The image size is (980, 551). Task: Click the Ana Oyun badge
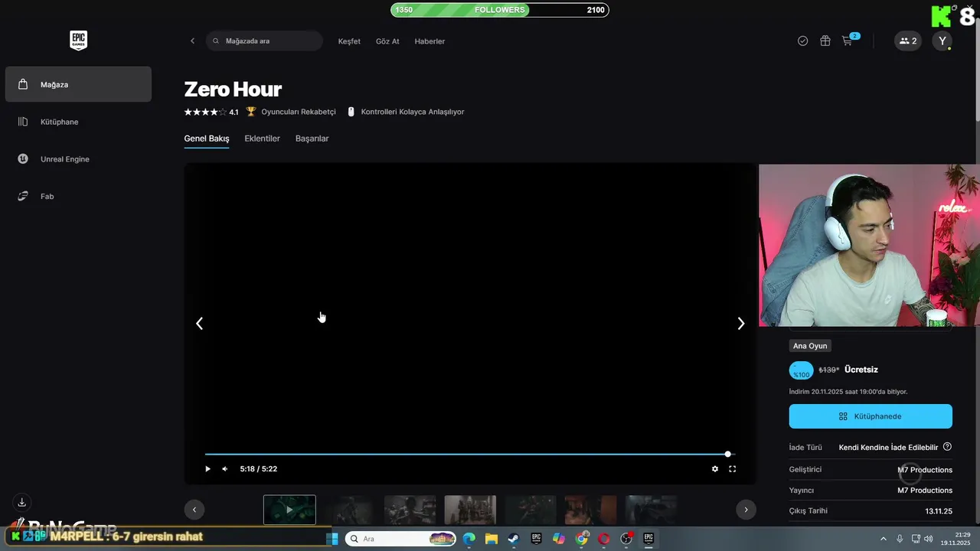click(x=810, y=346)
